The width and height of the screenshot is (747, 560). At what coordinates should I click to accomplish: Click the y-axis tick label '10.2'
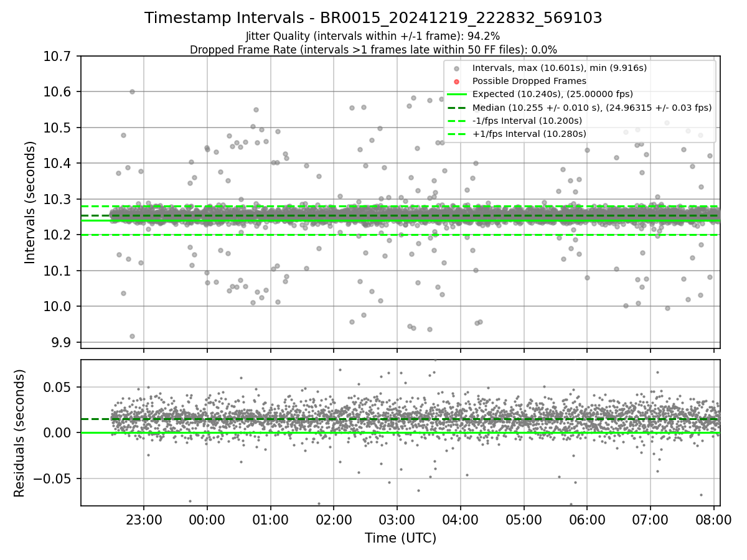[59, 235]
